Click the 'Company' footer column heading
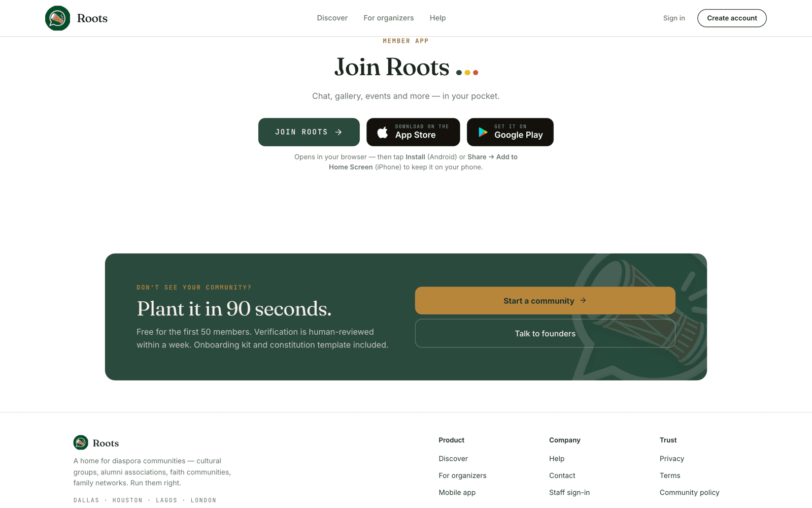 tap(565, 440)
